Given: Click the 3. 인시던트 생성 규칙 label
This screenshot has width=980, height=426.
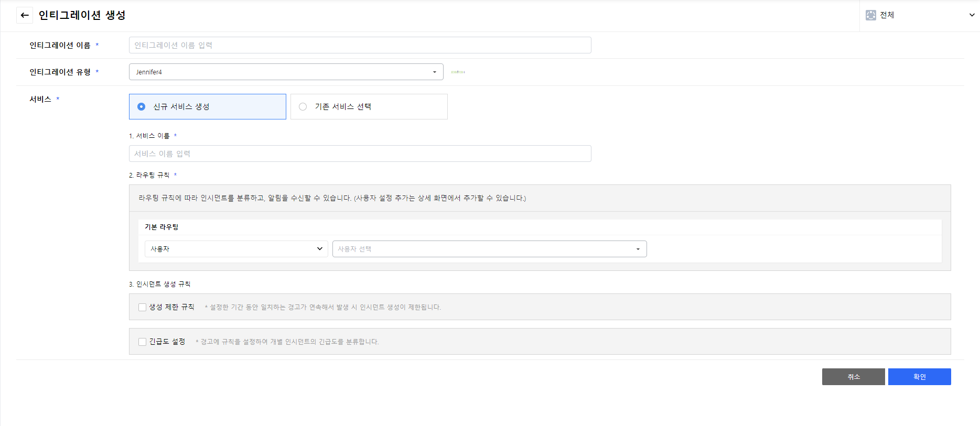Looking at the screenshot, I should [160, 284].
